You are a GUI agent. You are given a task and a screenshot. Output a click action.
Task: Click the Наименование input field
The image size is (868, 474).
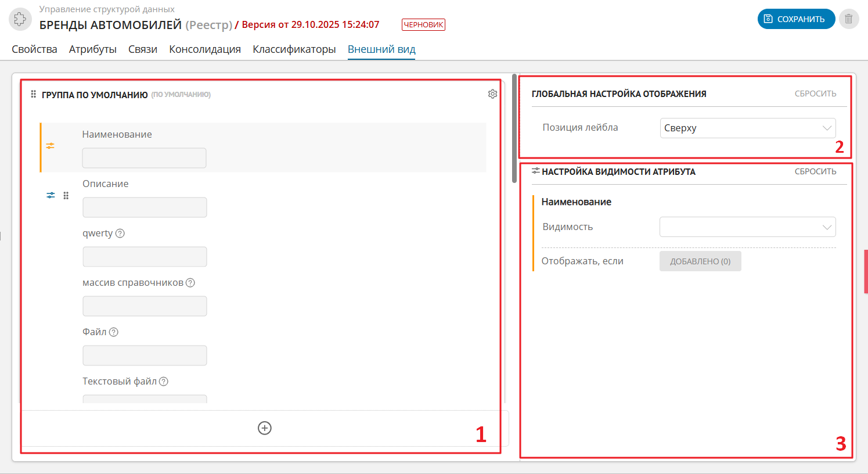(x=144, y=158)
